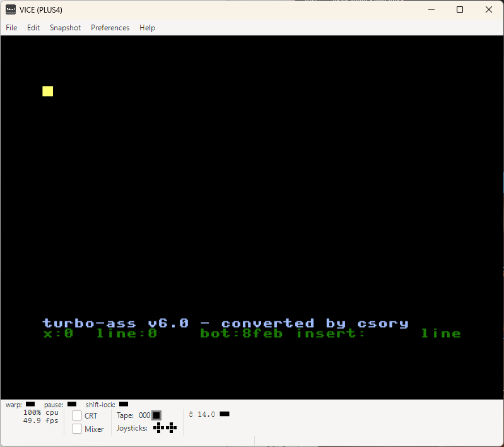Click the yellow cursor block in emulator
Viewport: 504px width, 447px height.
click(x=47, y=91)
